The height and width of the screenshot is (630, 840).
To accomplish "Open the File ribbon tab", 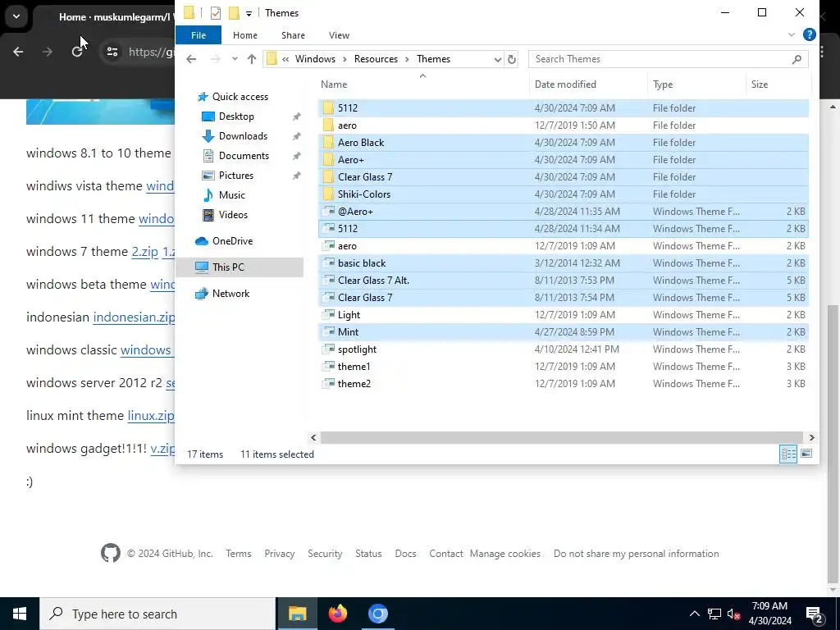I will [199, 35].
